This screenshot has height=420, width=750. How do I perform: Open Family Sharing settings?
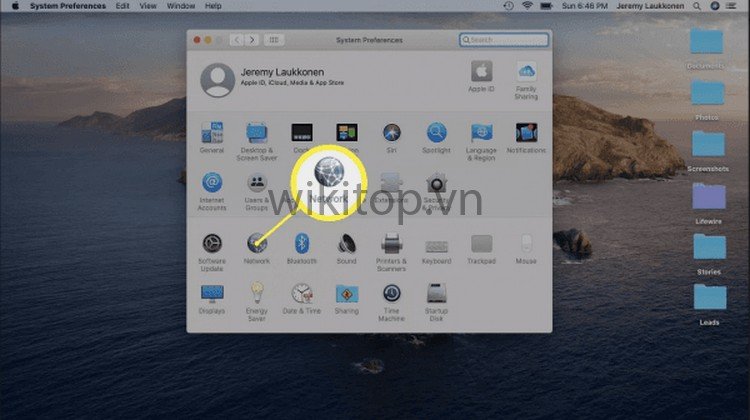pos(526,72)
